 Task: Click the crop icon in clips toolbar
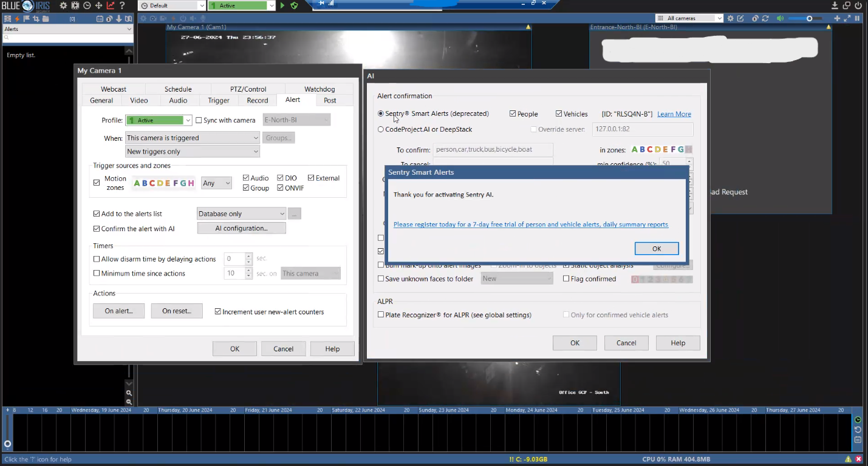pyautogui.click(x=36, y=19)
